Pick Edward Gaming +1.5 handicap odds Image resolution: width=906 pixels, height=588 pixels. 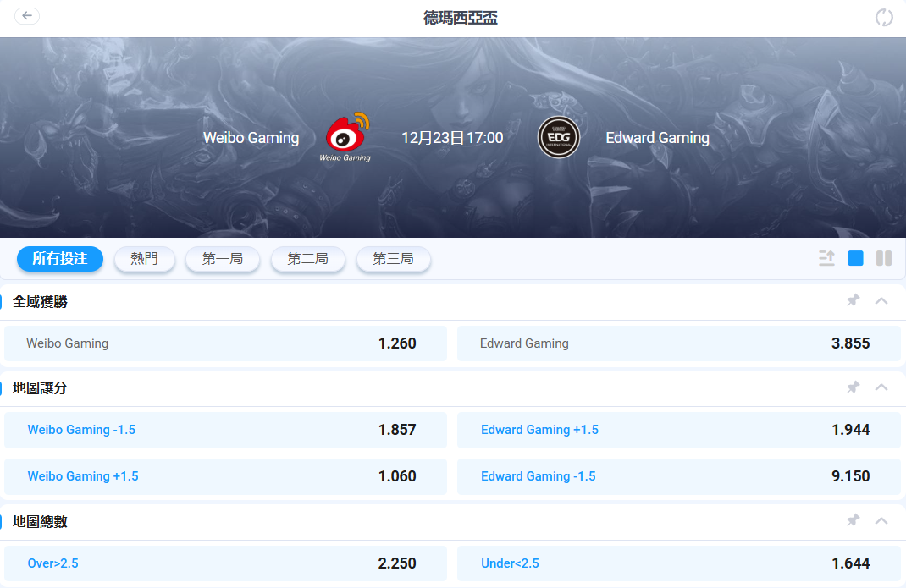point(679,430)
